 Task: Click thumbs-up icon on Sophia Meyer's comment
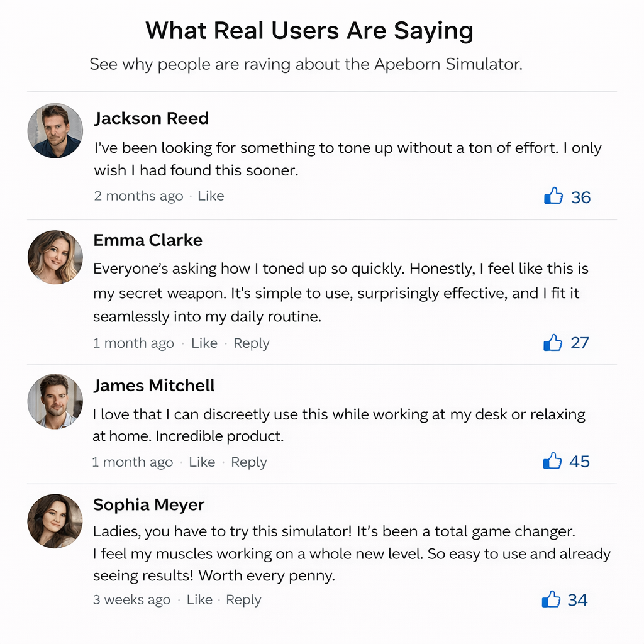(551, 599)
